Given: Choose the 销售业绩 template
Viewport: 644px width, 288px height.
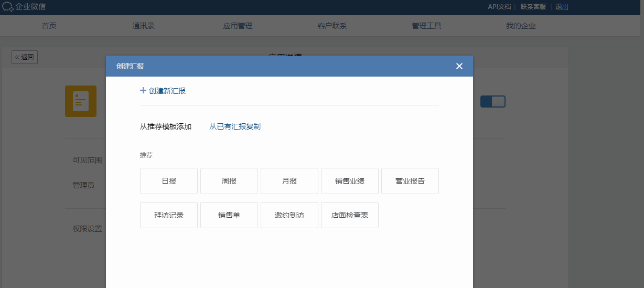Looking at the screenshot, I should 350,181.
